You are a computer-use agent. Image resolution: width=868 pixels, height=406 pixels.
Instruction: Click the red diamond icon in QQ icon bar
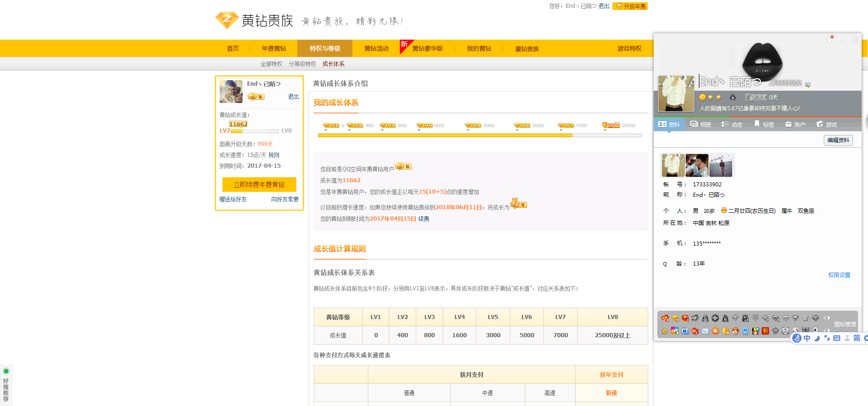point(685,318)
